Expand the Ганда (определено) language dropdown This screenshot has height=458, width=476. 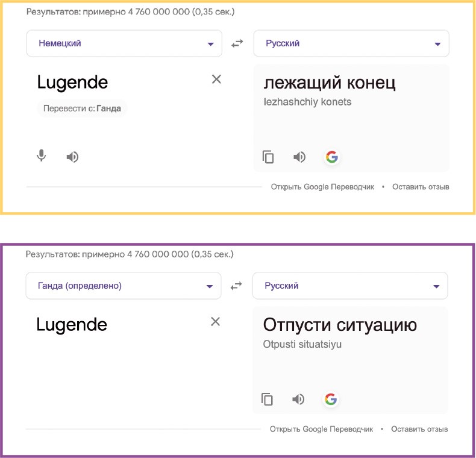(x=123, y=286)
